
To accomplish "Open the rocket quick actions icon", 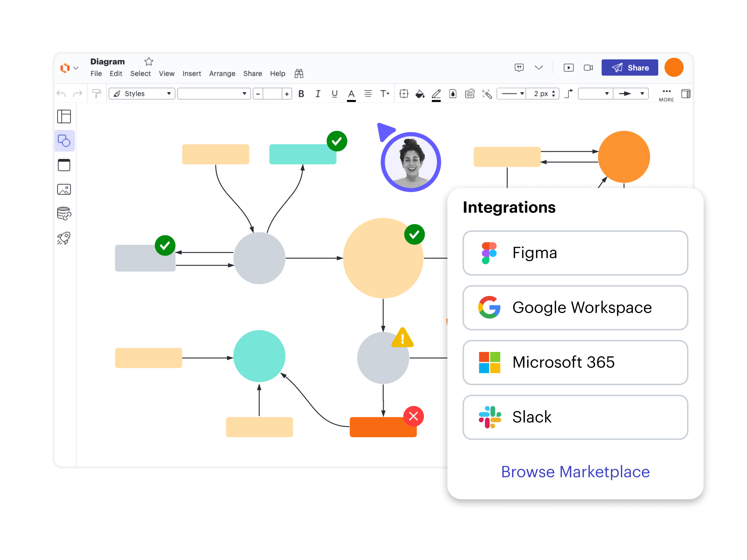I will [64, 238].
